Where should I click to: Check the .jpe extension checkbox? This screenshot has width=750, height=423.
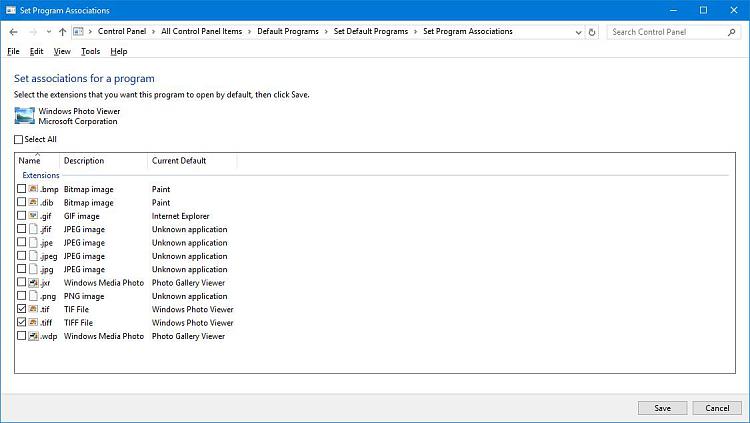(x=22, y=242)
